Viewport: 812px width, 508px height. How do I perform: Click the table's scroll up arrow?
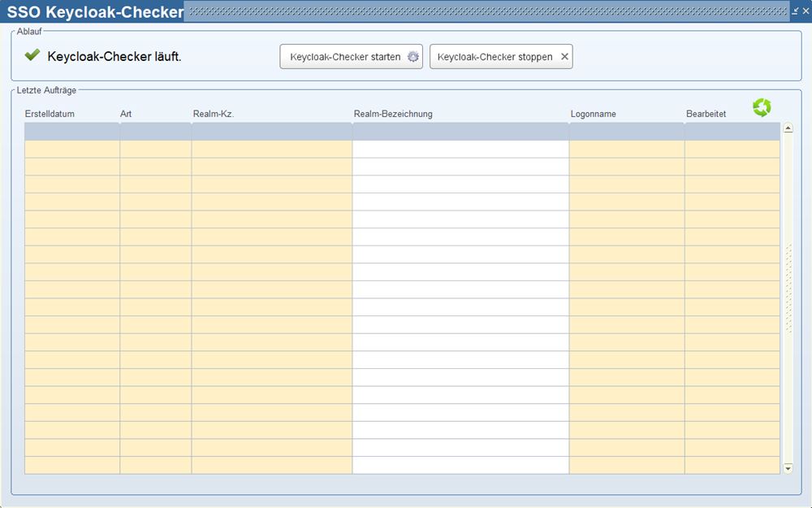[788, 128]
